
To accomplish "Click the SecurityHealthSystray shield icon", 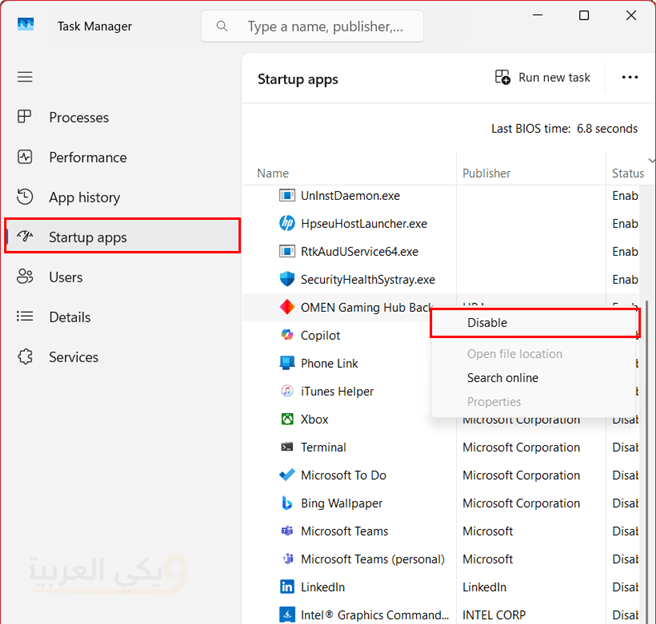I will pyautogui.click(x=287, y=279).
